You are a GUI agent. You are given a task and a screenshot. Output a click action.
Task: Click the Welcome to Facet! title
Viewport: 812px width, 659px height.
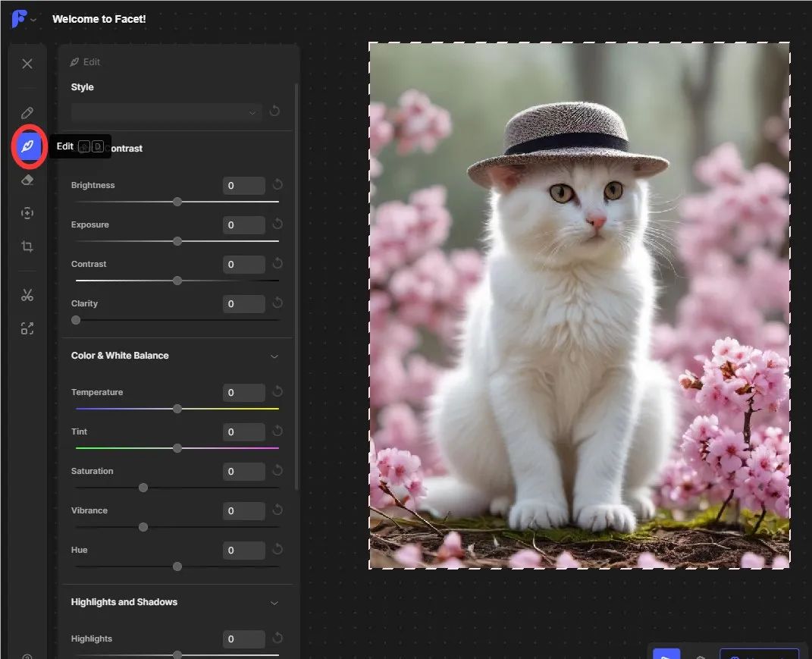pos(99,19)
